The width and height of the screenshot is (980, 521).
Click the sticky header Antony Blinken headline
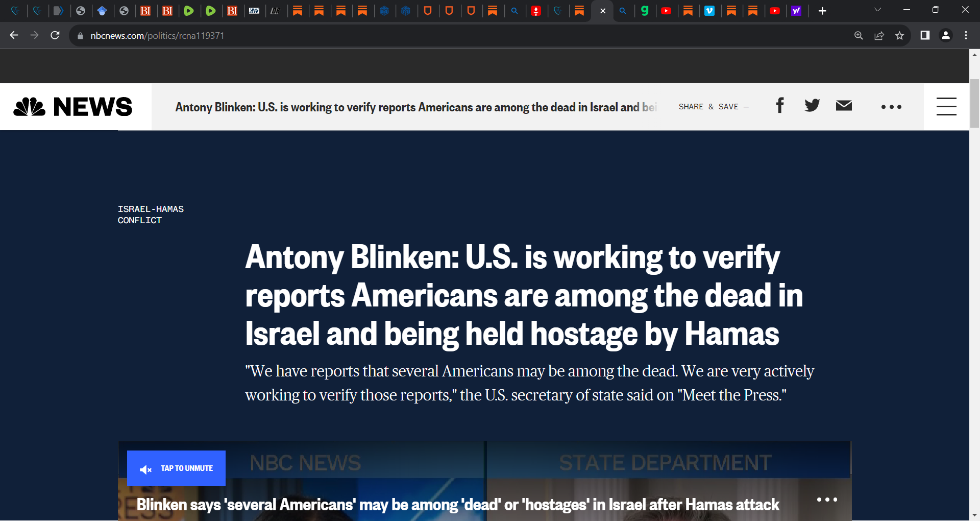coord(416,107)
